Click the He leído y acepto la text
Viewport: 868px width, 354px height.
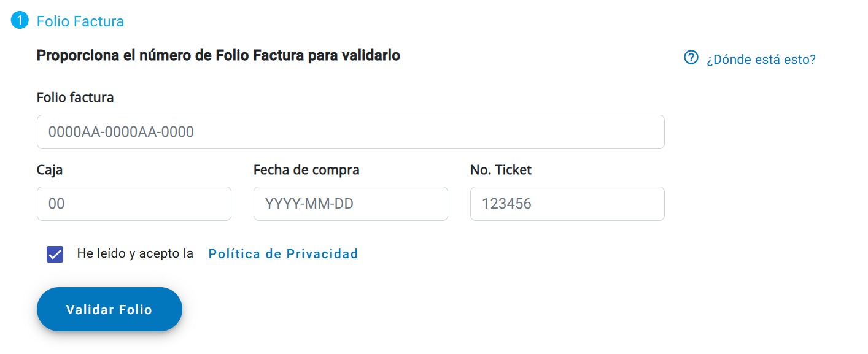[x=135, y=253]
